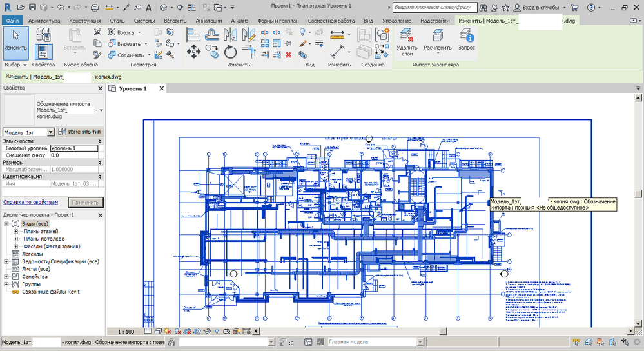Click the horizontal scrollbar thumb of drawing view
644x351 pixels.
[x=443, y=331]
